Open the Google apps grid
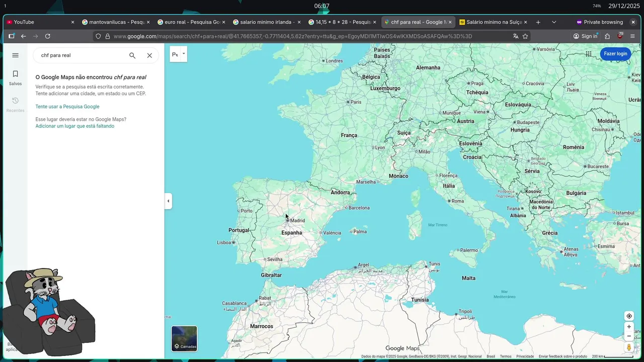Image resolution: width=644 pixels, height=362 pixels. pyautogui.click(x=589, y=54)
